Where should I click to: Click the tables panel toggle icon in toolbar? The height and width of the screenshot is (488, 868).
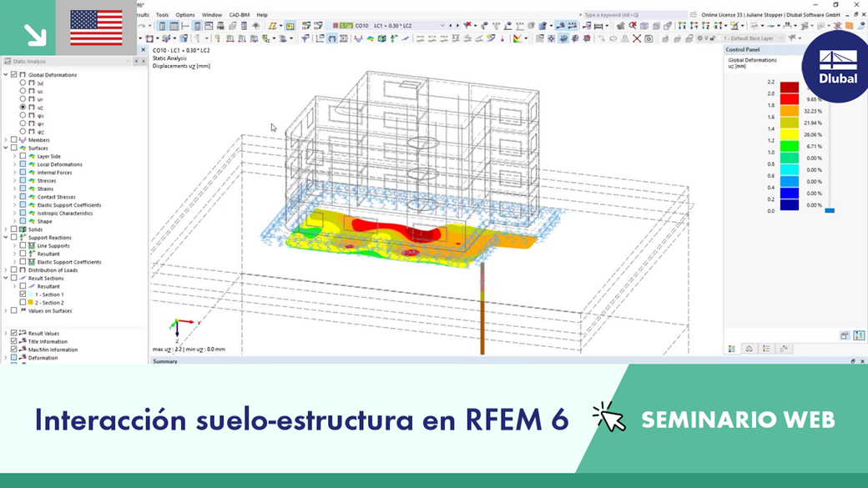pos(174,26)
